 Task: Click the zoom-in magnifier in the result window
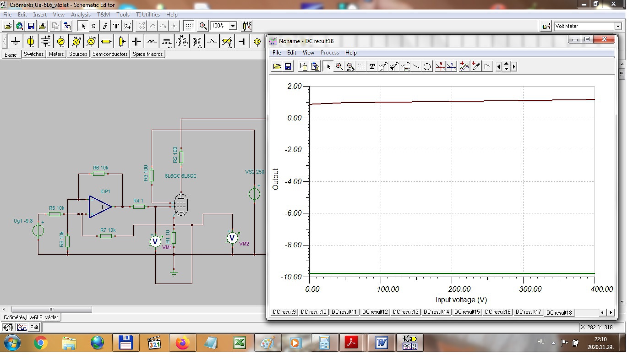pyautogui.click(x=339, y=66)
